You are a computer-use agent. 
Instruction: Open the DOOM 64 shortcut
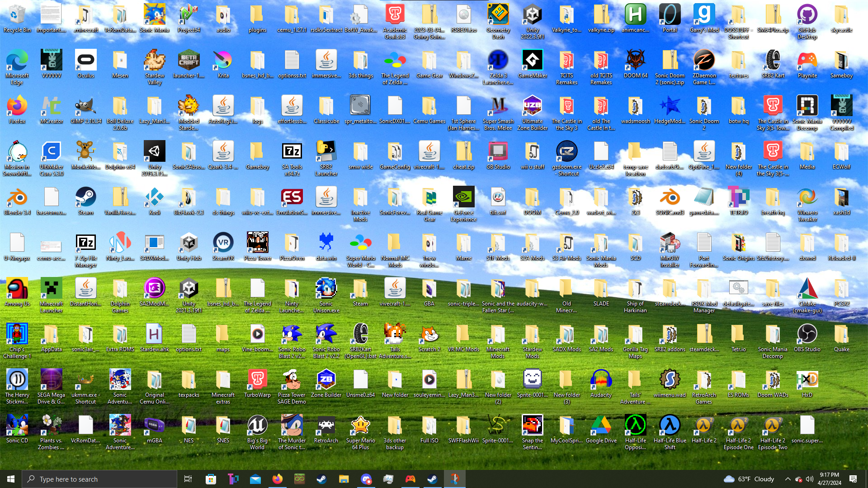click(636, 64)
